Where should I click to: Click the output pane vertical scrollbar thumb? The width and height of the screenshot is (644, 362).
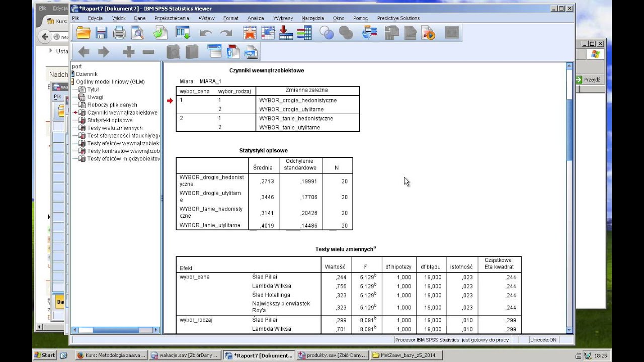(x=570, y=129)
